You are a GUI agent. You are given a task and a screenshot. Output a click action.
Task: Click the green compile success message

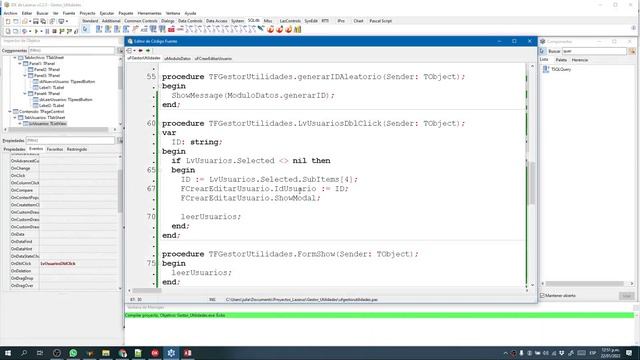pyautogui.click(x=379, y=316)
